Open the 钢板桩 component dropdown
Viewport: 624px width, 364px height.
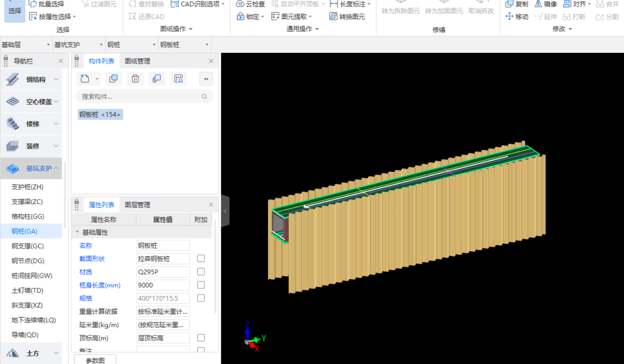click(184, 44)
